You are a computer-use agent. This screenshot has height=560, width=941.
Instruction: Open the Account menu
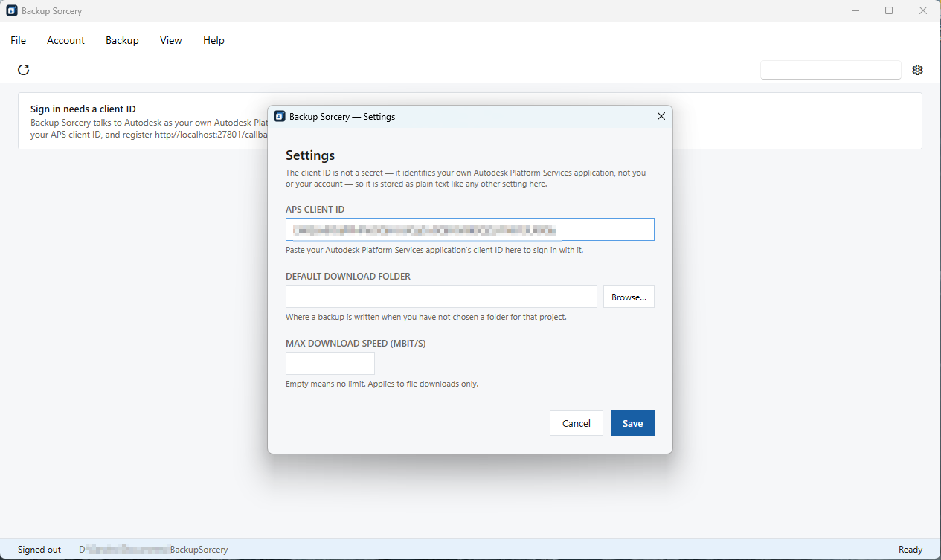tap(65, 41)
